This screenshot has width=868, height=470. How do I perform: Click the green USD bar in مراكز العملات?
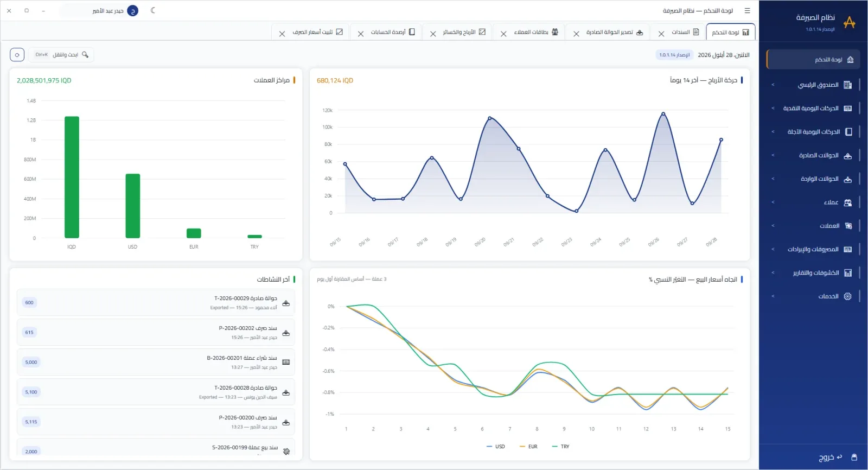[x=133, y=206]
